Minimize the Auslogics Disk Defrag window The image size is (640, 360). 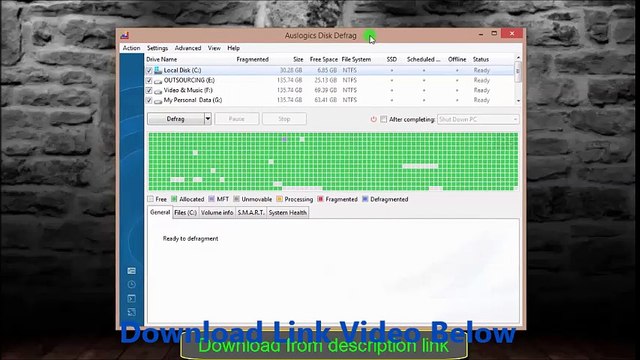point(481,34)
